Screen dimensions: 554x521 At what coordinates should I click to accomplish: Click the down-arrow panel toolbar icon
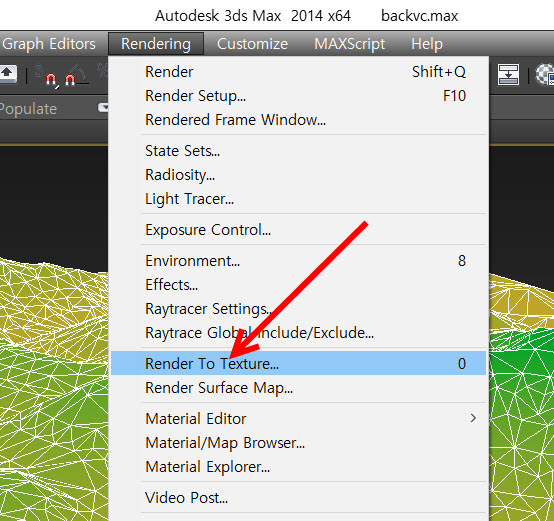coord(508,75)
